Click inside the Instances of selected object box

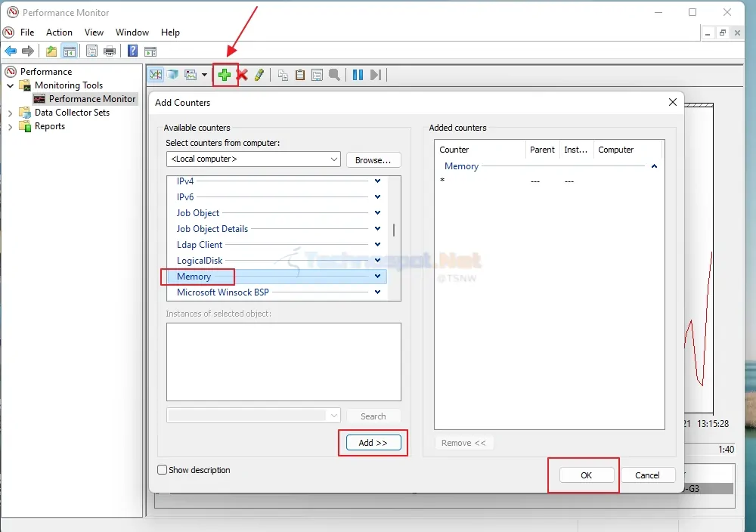coord(283,362)
